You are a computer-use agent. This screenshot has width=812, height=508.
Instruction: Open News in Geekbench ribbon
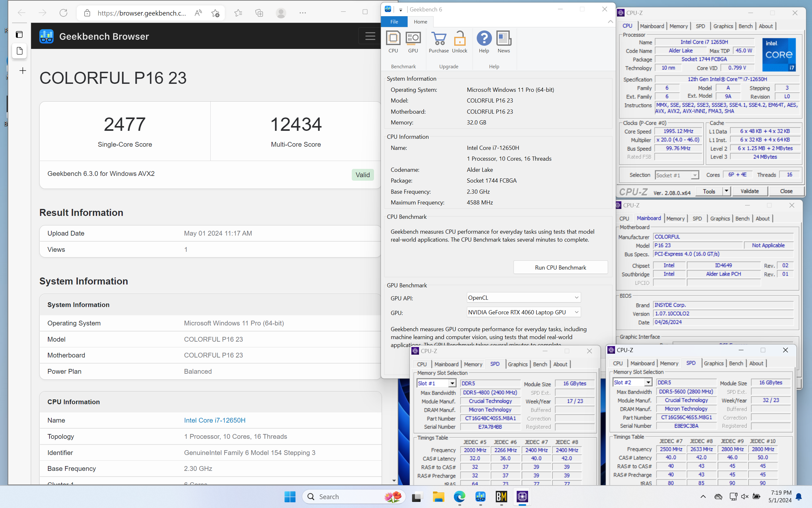coord(504,42)
